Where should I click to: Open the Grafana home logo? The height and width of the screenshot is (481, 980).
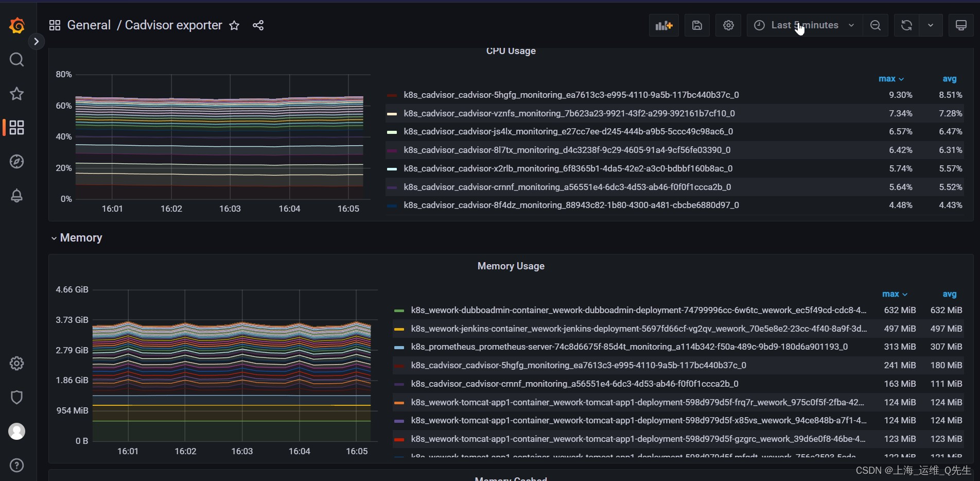click(17, 25)
